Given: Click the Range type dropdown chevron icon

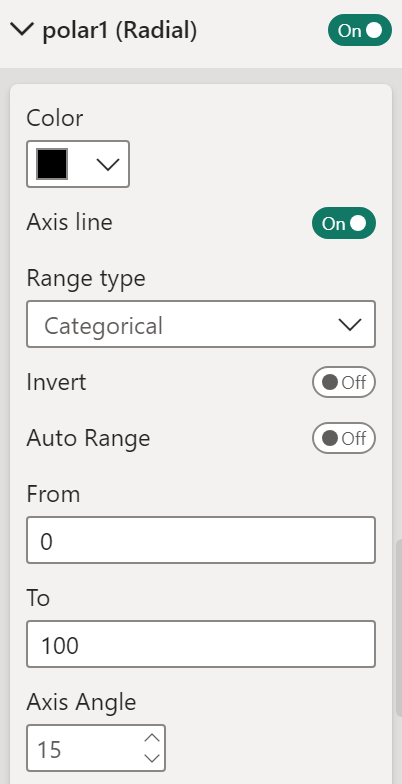Looking at the screenshot, I should (x=350, y=324).
